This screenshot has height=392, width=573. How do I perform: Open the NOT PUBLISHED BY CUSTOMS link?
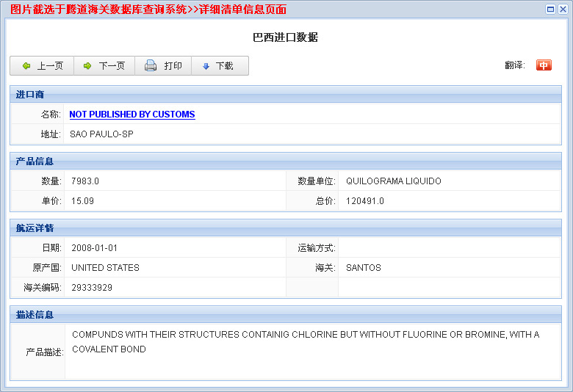[132, 115]
